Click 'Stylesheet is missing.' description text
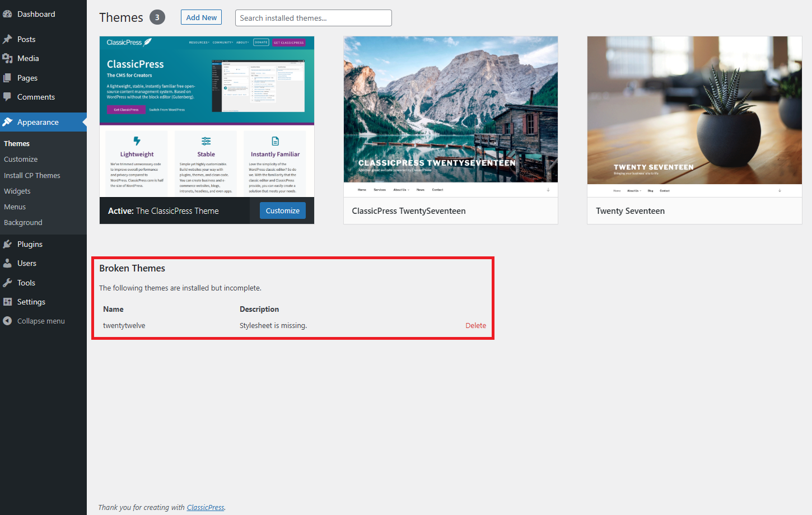The height and width of the screenshot is (515, 812). (273, 325)
